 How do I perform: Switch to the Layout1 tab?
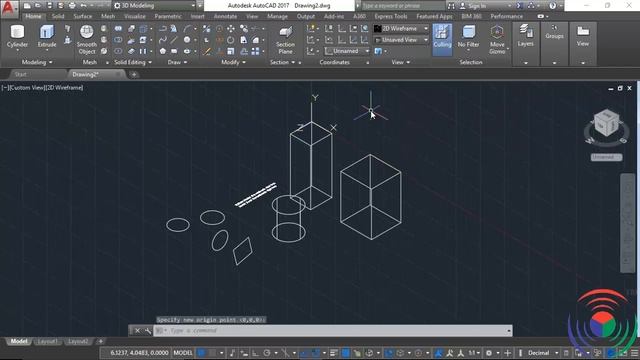pyautogui.click(x=47, y=341)
